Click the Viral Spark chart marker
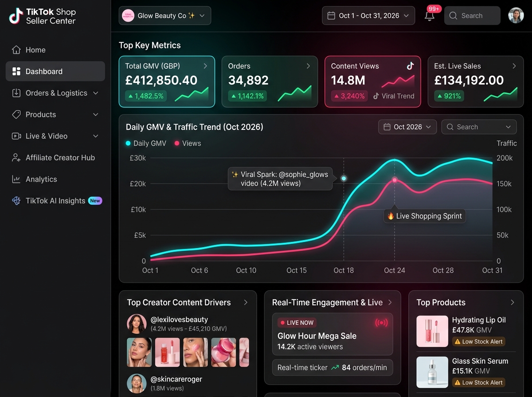Image resolution: width=532 pixels, height=397 pixels. (344, 179)
